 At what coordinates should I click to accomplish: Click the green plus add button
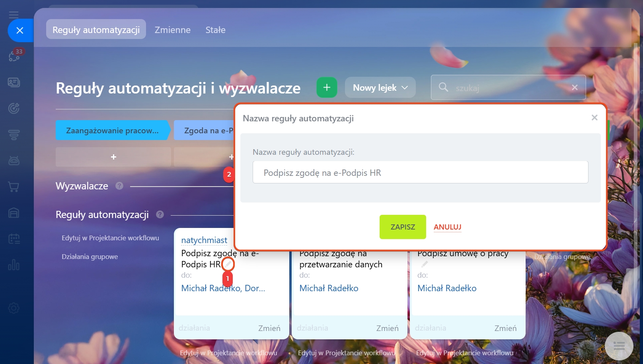327,88
